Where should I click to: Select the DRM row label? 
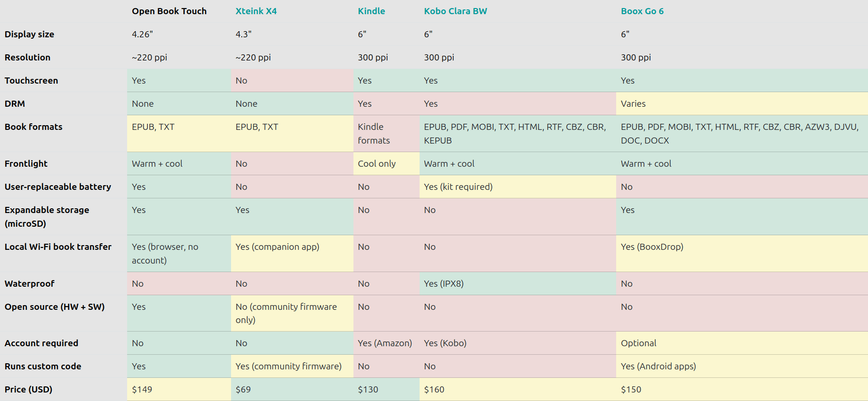[15, 103]
